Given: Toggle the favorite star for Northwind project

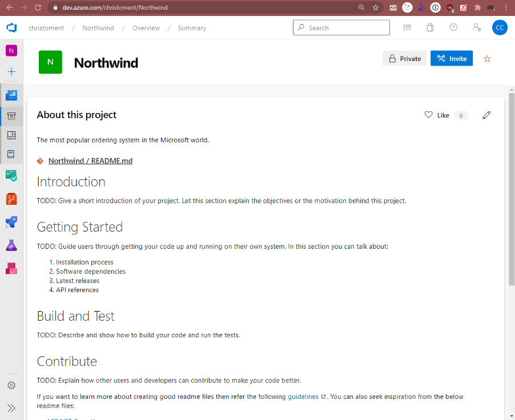Looking at the screenshot, I should click(x=487, y=59).
